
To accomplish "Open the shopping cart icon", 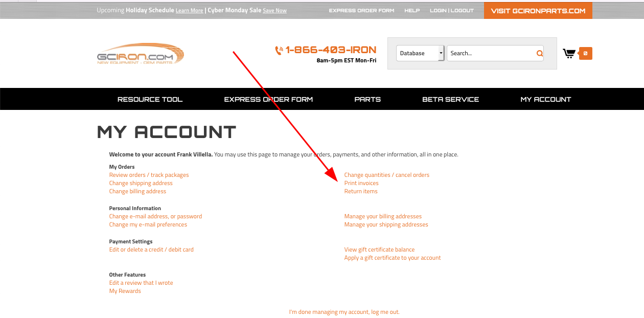I will (569, 53).
